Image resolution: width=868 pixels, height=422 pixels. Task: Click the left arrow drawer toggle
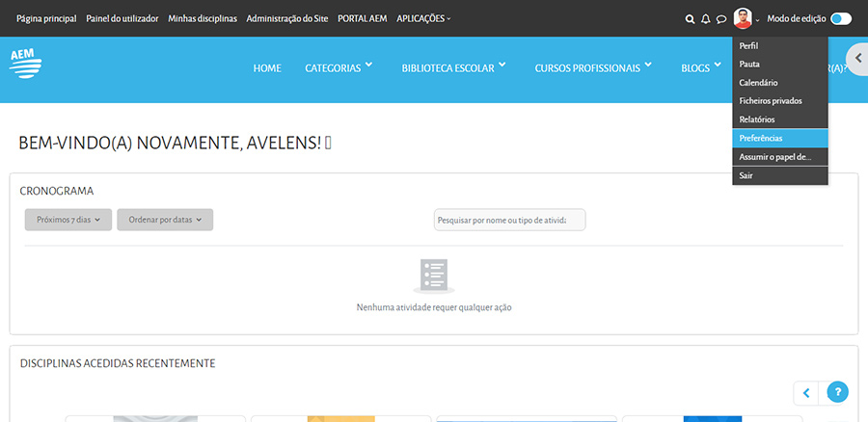point(857,59)
